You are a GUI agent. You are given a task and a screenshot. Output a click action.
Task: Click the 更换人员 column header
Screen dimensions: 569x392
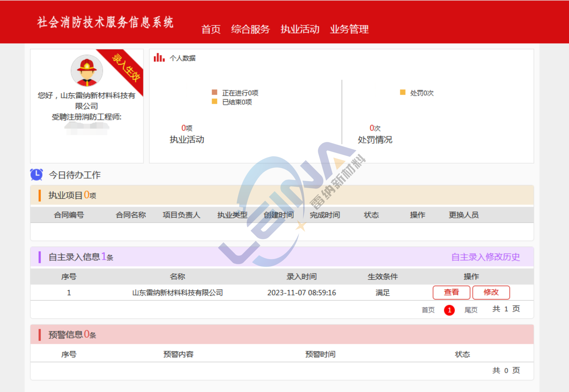click(464, 215)
